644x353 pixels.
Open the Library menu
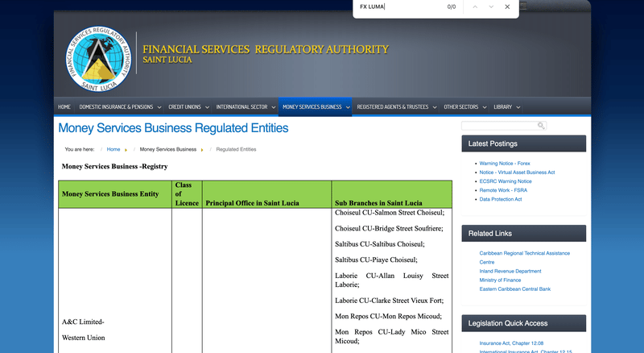[502, 107]
